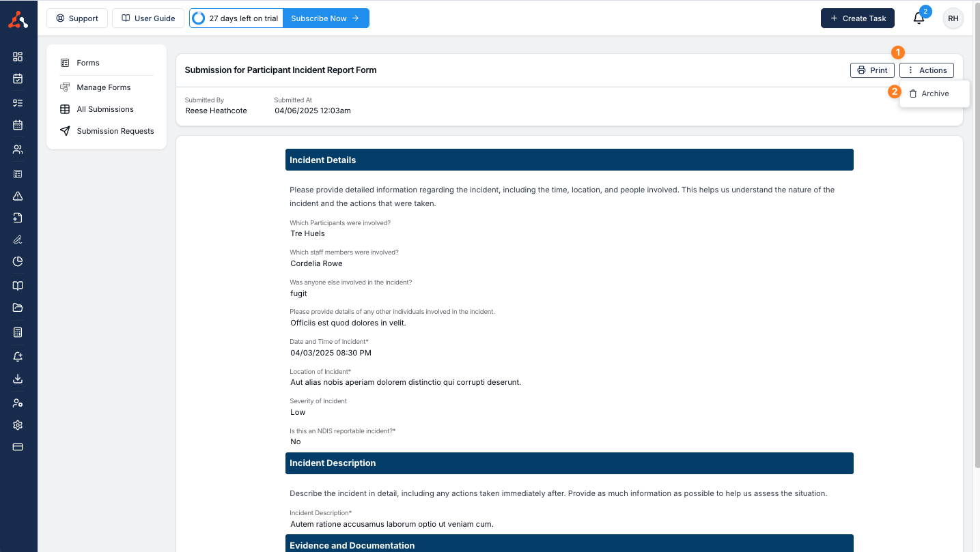Open the folder icon in sidebar
This screenshot has width=980, height=552.
pyautogui.click(x=18, y=308)
